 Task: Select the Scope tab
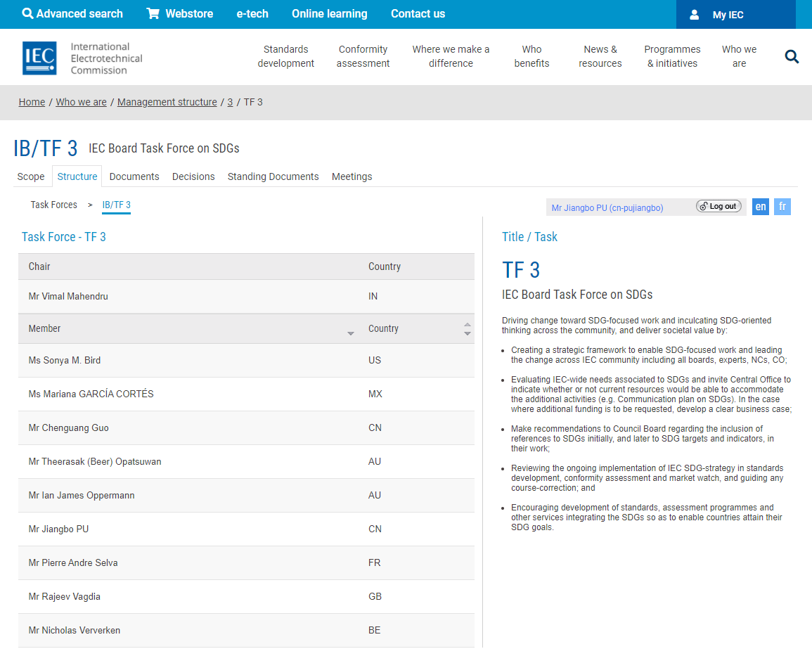31,176
